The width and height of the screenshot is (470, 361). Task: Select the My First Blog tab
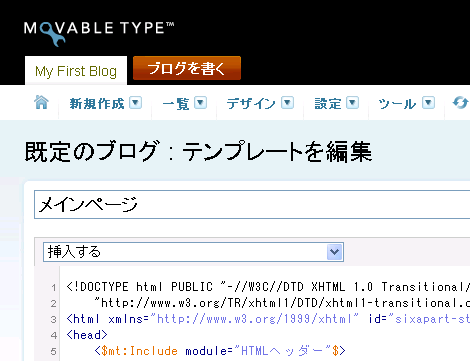(x=76, y=71)
